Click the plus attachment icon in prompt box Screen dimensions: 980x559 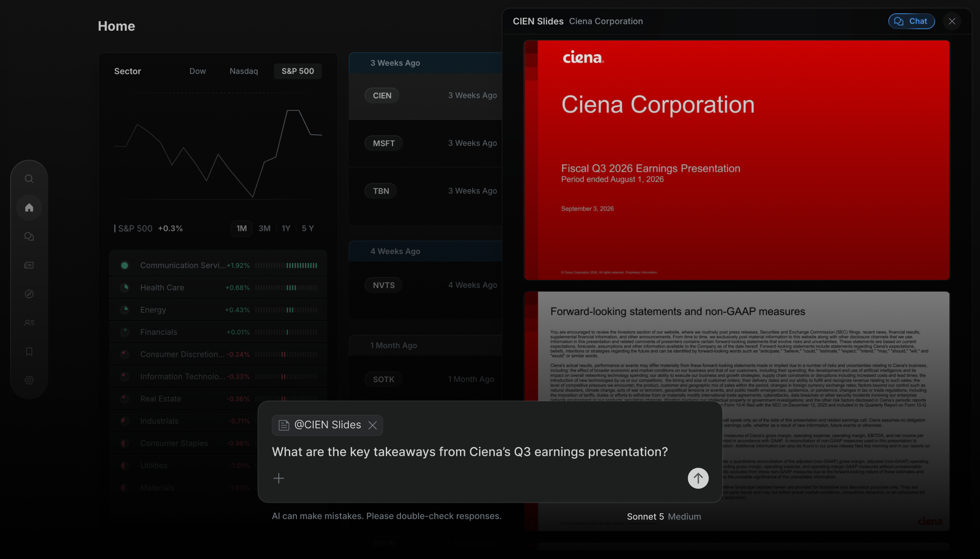279,478
